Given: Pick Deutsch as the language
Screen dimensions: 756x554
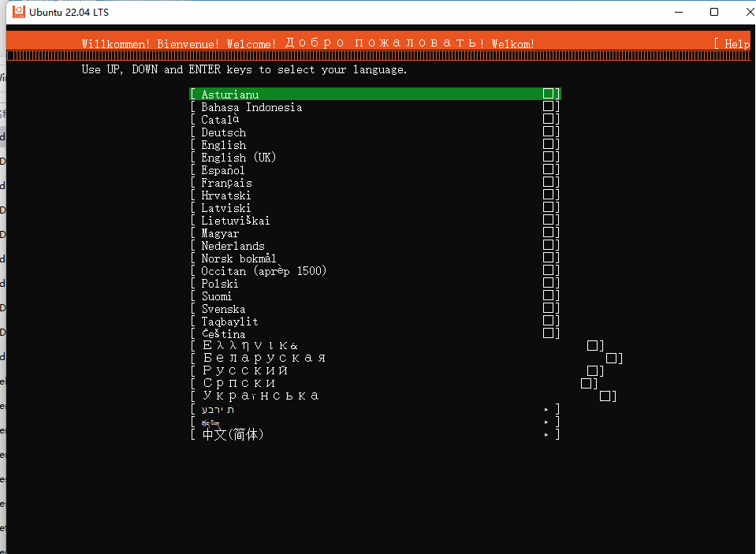Looking at the screenshot, I should [x=375, y=132].
